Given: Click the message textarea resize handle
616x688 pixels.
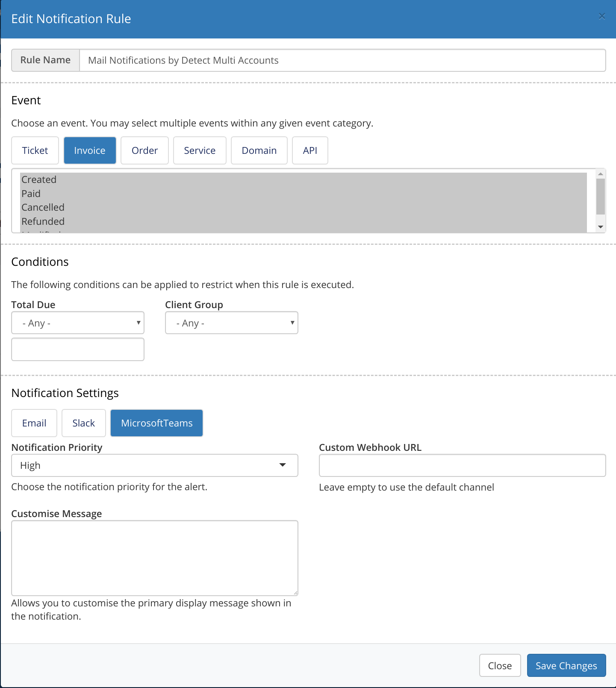Looking at the screenshot, I should tap(295, 593).
